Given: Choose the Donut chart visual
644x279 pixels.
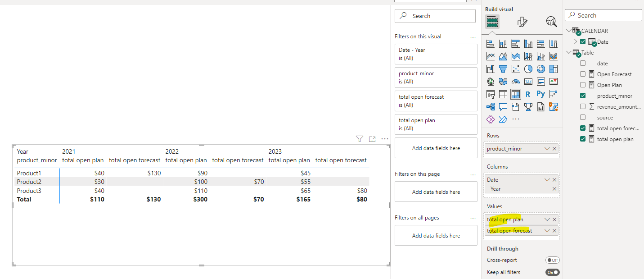Looking at the screenshot, I should pyautogui.click(x=541, y=69).
